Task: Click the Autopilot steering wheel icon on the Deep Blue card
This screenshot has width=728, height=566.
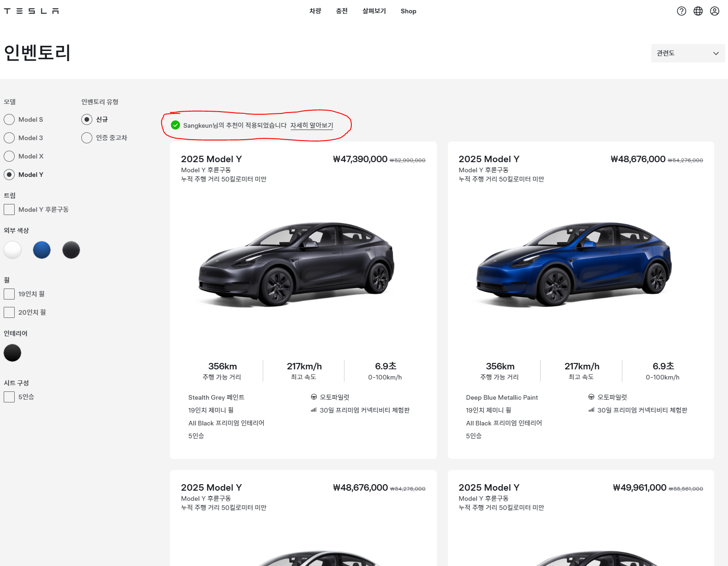Action: [591, 397]
